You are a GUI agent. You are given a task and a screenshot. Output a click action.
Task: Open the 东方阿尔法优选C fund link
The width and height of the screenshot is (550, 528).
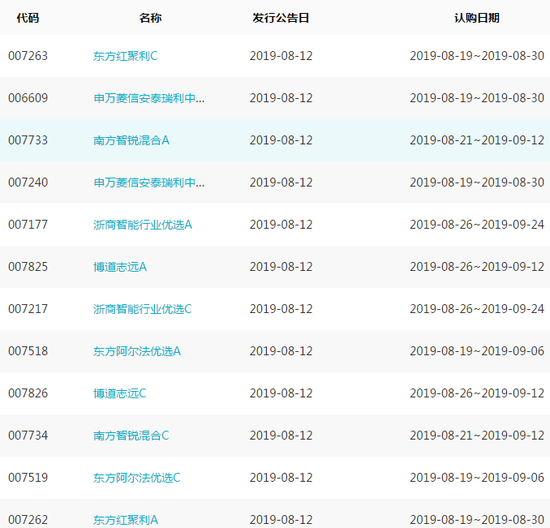click(x=137, y=478)
